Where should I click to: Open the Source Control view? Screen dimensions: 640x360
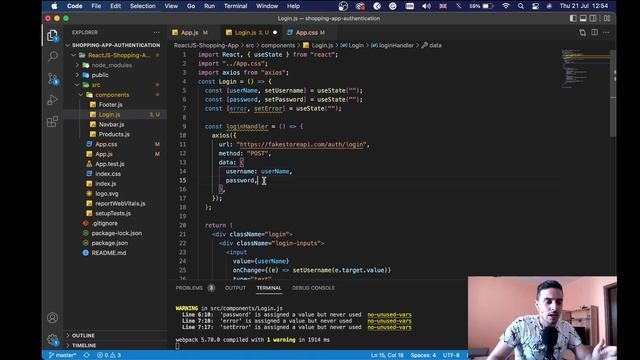click(x=53, y=78)
